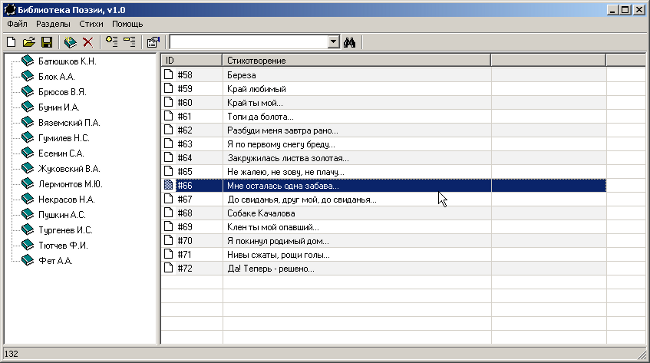Click the add poem list icon

[112, 42]
